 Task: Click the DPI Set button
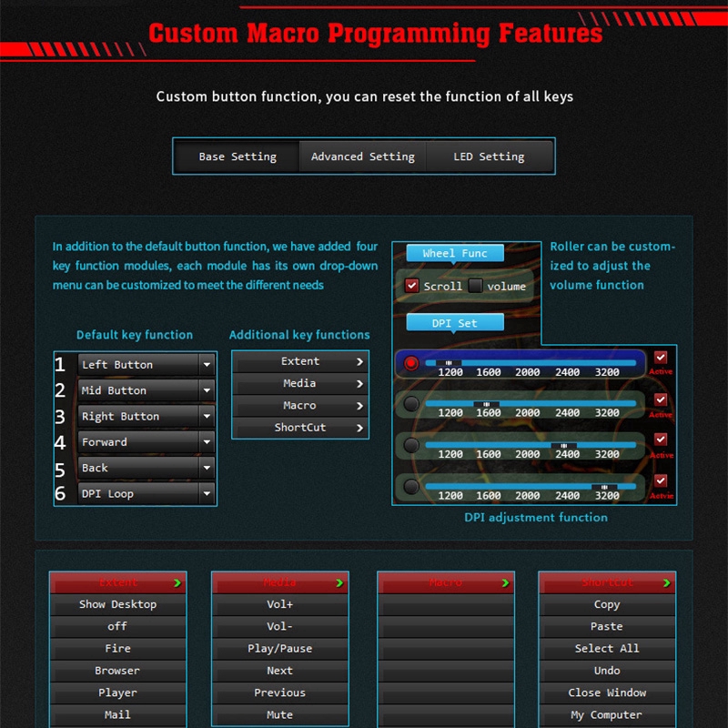pos(455,322)
